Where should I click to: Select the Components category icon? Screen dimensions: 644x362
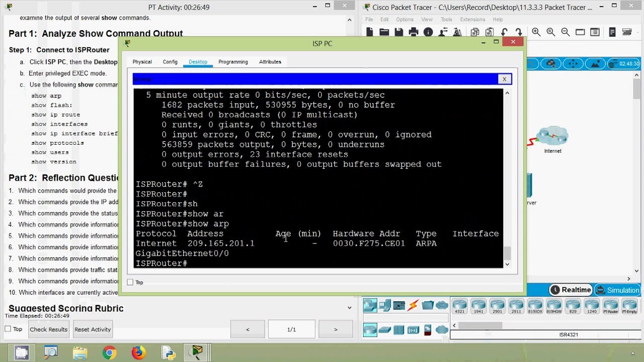click(x=399, y=305)
